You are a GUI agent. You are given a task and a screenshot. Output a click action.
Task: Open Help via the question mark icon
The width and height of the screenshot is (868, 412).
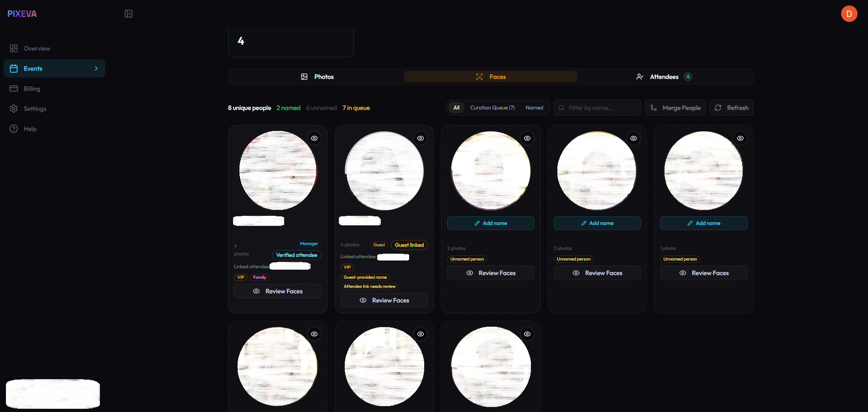tap(14, 129)
